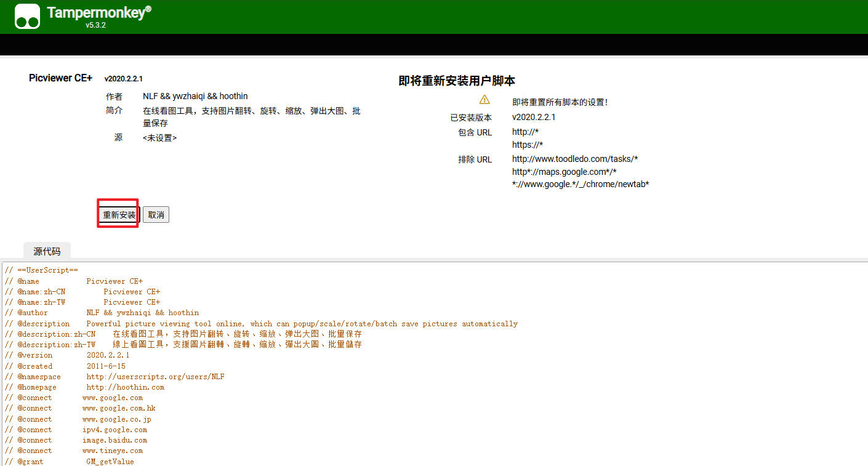Click script version v2020.2.2.1 beside title
This screenshot has width=868, height=466.
click(124, 79)
